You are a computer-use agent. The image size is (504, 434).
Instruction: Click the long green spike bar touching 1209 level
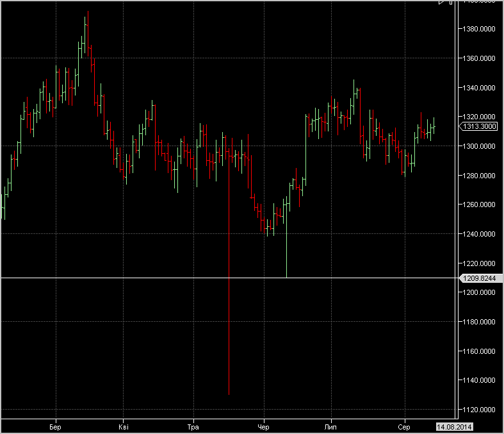pyautogui.click(x=286, y=238)
